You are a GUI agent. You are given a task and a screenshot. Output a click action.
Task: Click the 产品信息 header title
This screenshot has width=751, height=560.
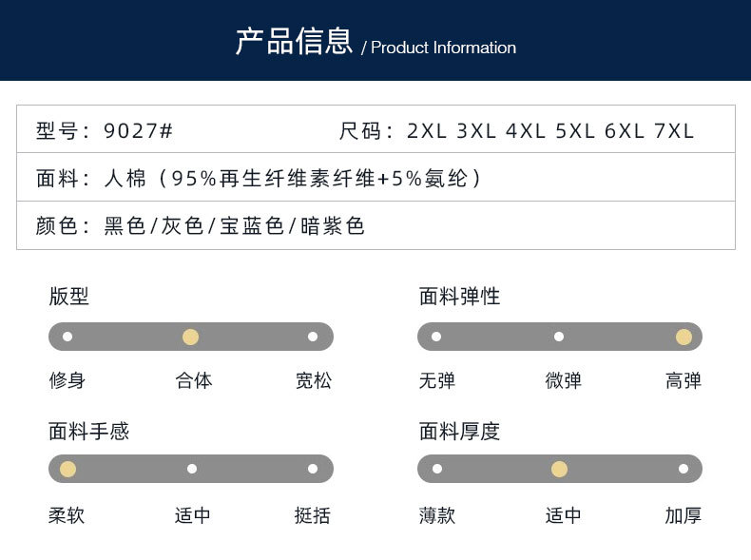point(294,41)
